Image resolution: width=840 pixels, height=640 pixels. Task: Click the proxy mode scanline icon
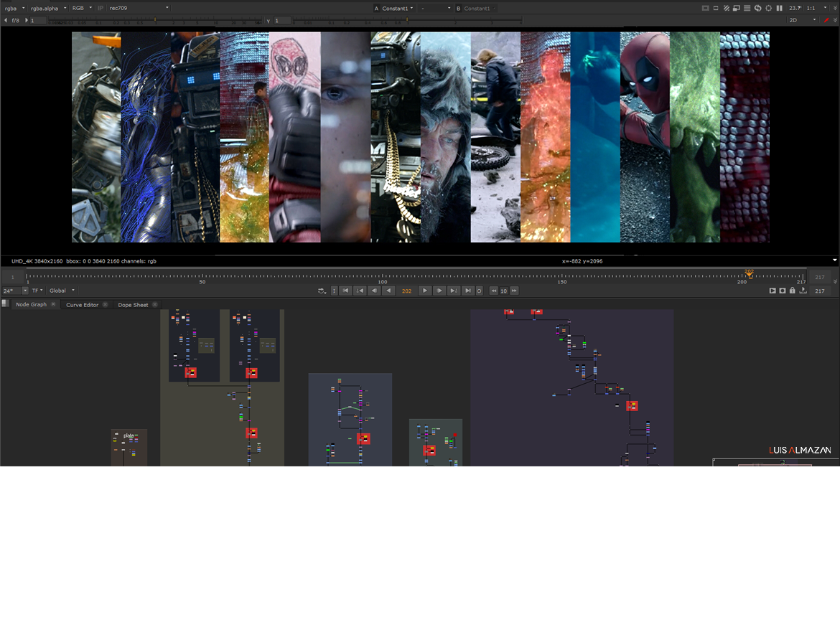(x=747, y=8)
